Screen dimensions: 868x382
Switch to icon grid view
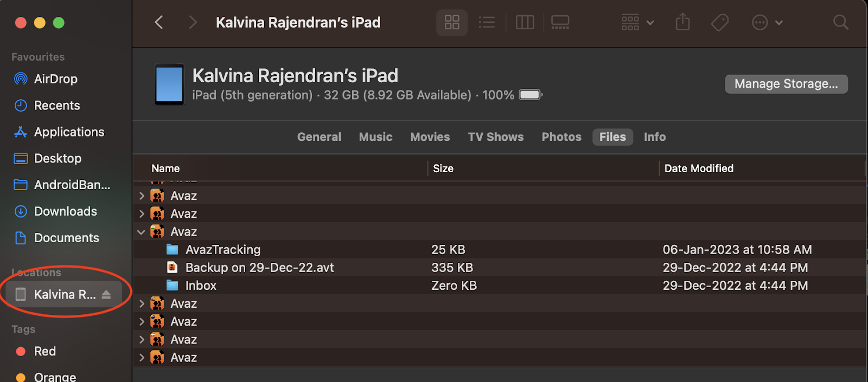coord(452,22)
